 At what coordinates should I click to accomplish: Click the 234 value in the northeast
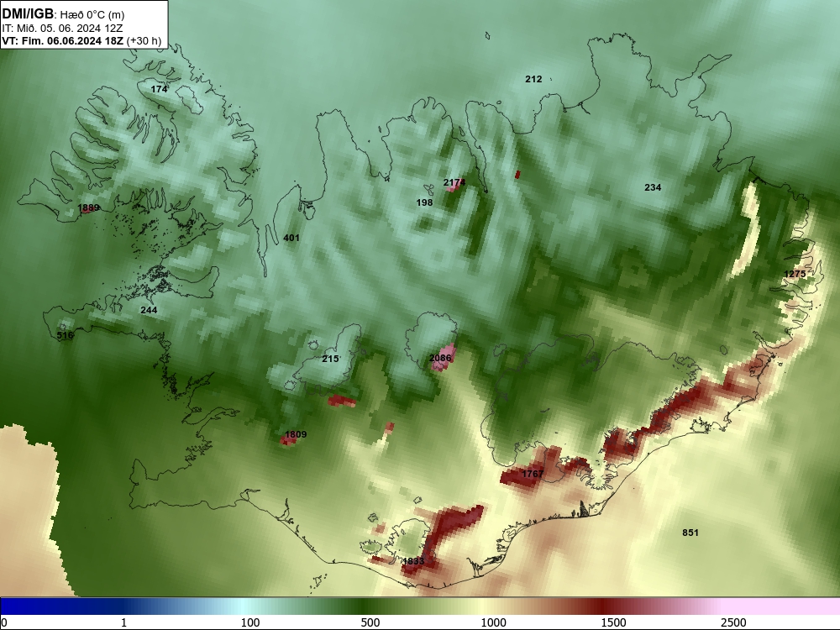click(653, 187)
